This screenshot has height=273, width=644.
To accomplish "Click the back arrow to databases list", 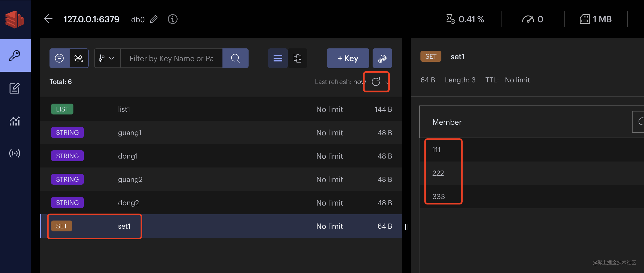I will coord(48,19).
